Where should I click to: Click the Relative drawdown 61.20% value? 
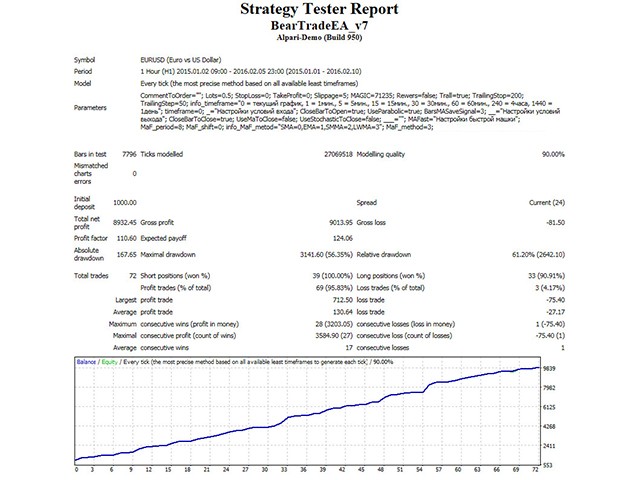coord(538,255)
